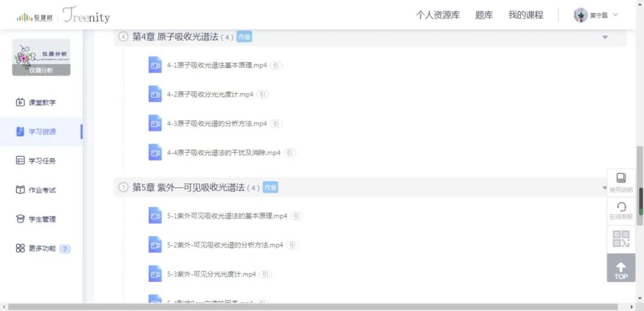
Task: Collapse chapter 4 with its arrow
Action: pos(605,37)
